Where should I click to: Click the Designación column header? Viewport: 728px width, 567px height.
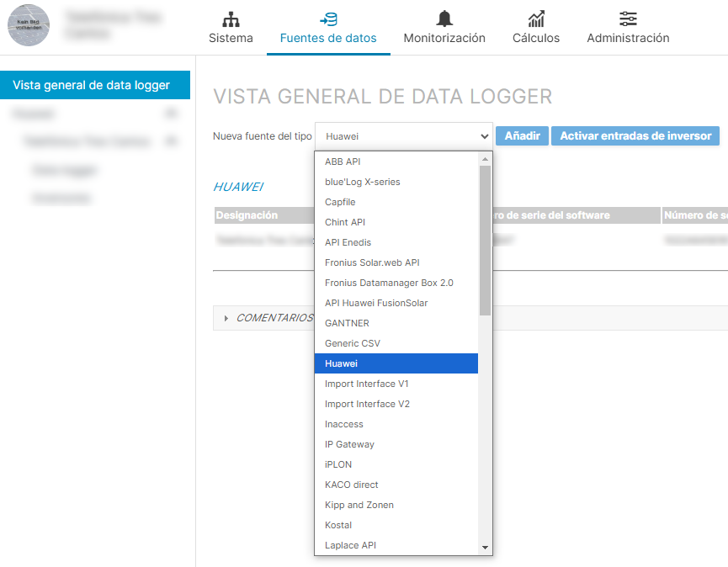pos(264,215)
